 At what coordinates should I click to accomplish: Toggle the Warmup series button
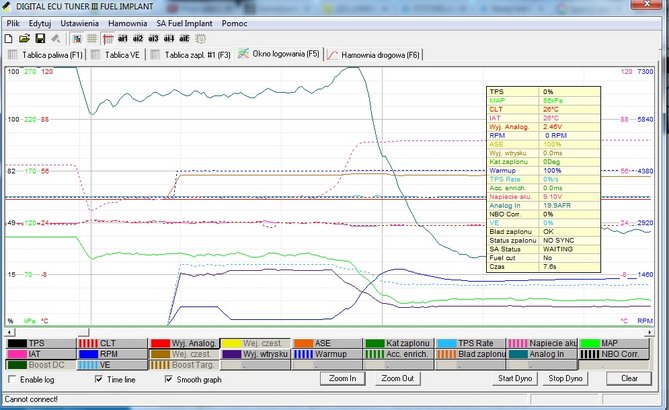[327, 354]
